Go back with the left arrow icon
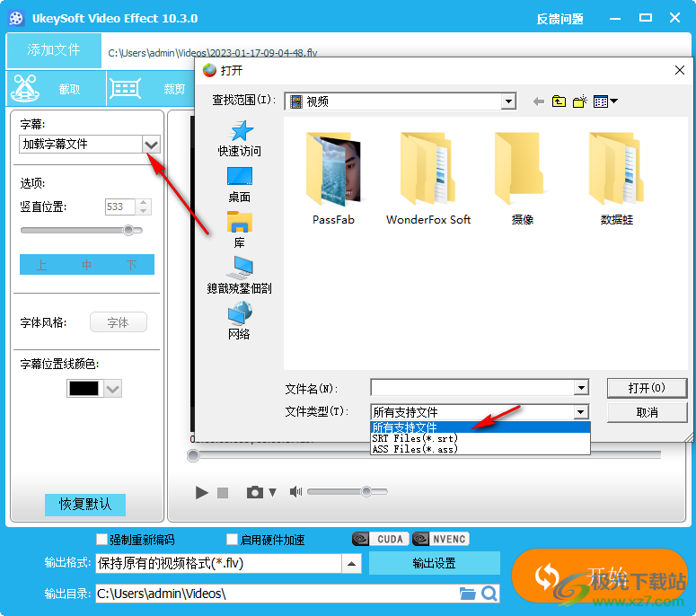This screenshot has width=696, height=616. point(539,101)
